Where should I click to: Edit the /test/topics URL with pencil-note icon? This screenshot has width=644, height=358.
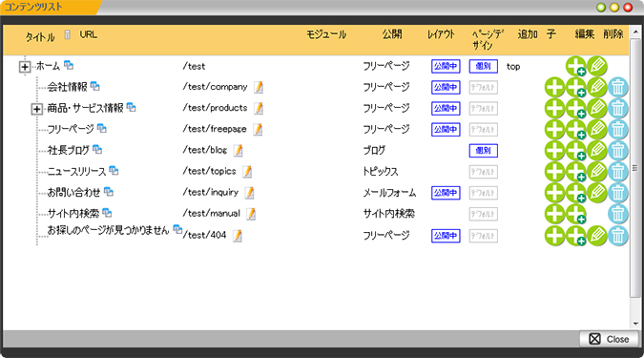(x=247, y=172)
